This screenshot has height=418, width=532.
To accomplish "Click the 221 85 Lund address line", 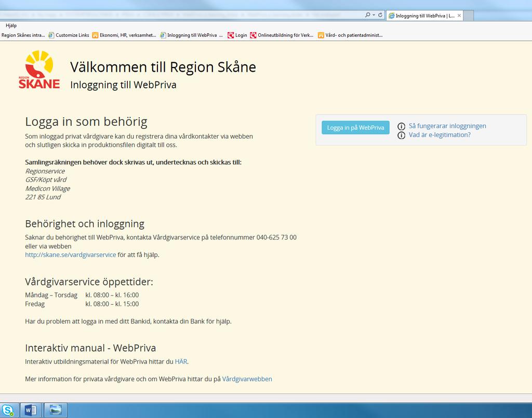I will tap(43, 197).
